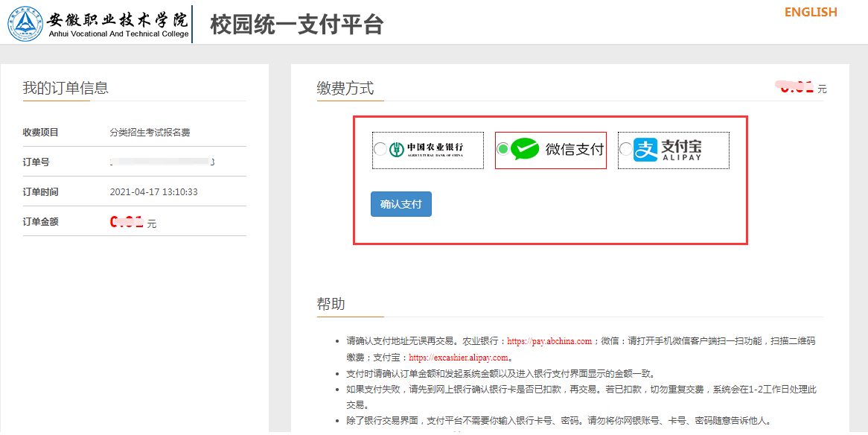
Task: Click the blue Alipay logo icon
Action: click(645, 150)
